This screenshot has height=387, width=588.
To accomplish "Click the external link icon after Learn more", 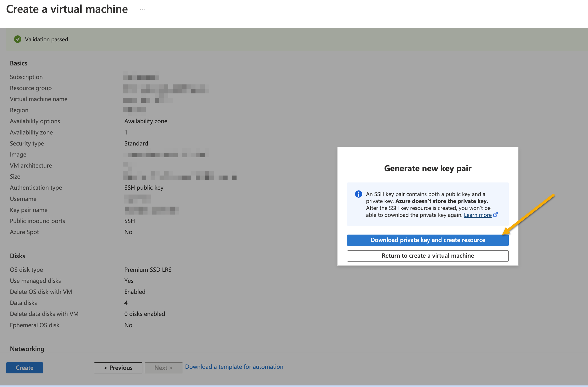I will tap(495, 215).
